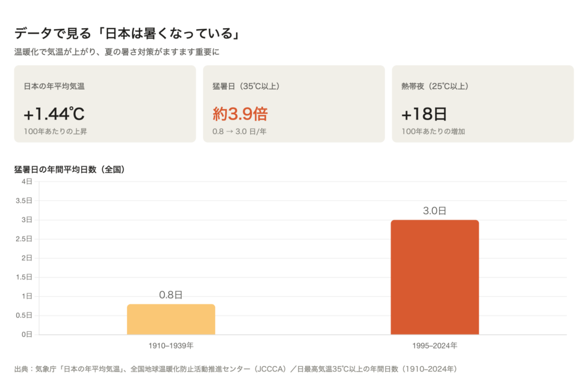Click 100年あたりの増加 caption
The width and height of the screenshot is (588, 384).
point(434,131)
